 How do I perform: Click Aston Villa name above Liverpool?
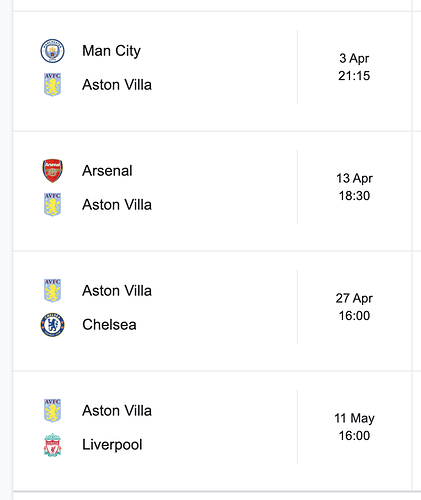(117, 411)
